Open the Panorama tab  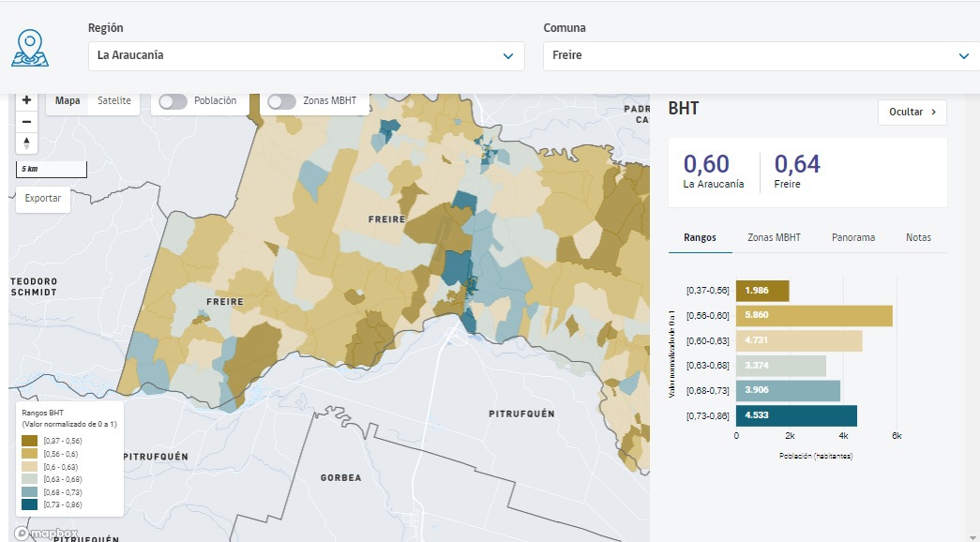tap(852, 237)
